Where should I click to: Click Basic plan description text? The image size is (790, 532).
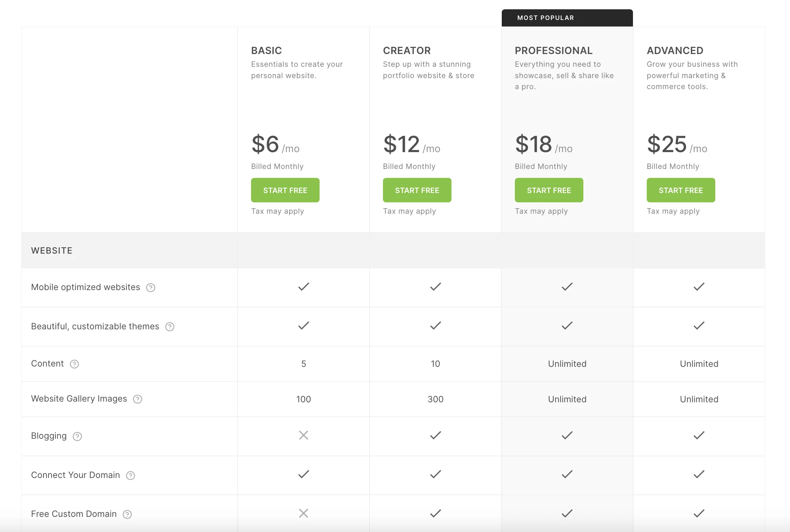297,70
